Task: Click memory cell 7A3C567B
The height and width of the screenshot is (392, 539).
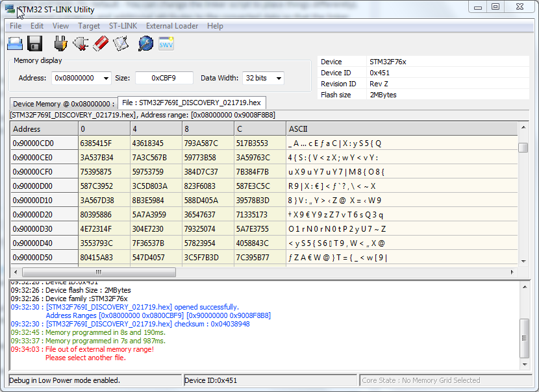Action: pos(157,158)
